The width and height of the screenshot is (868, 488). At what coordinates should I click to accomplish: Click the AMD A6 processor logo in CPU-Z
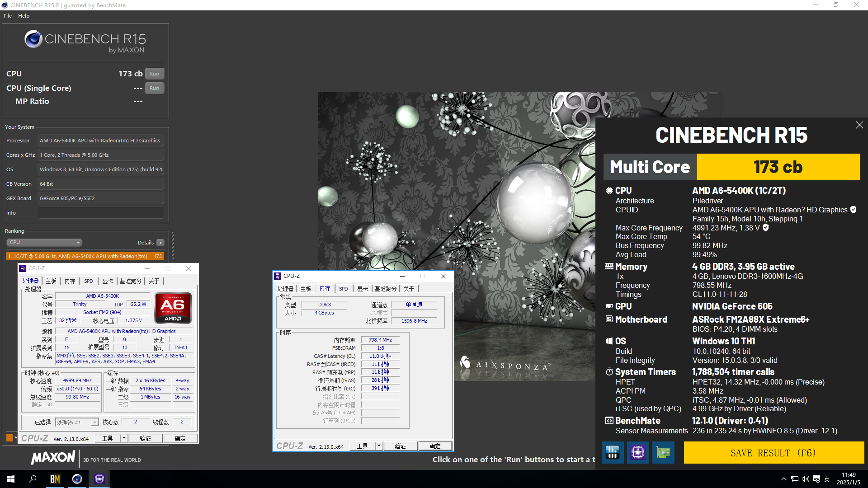pos(173,308)
